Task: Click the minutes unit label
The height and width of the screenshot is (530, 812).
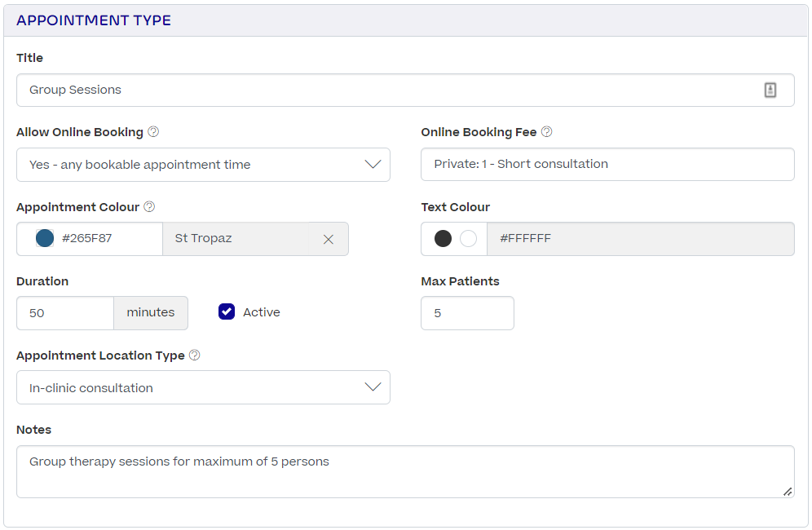Action: 150,312
